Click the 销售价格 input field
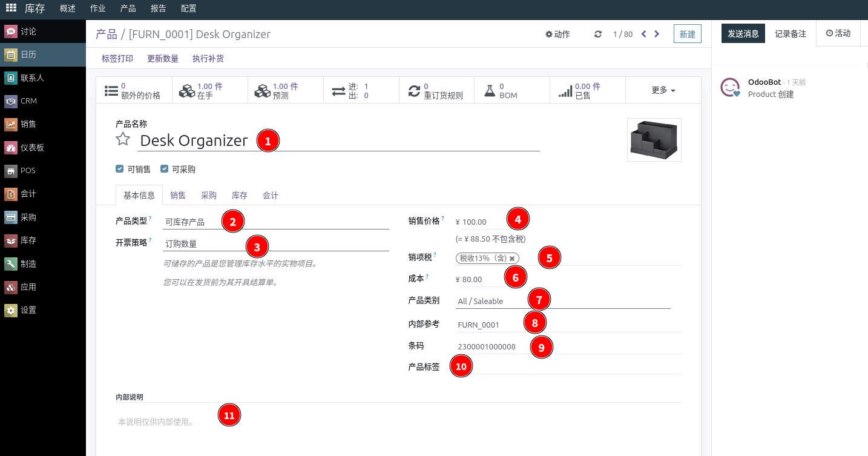Image resolution: width=868 pixels, height=456 pixels. point(482,222)
